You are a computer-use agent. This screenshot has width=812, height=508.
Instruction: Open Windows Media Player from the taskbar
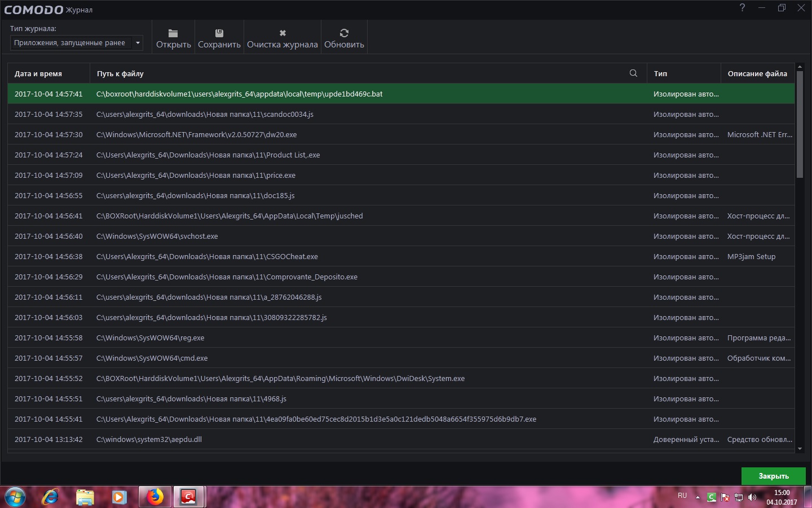tap(119, 497)
